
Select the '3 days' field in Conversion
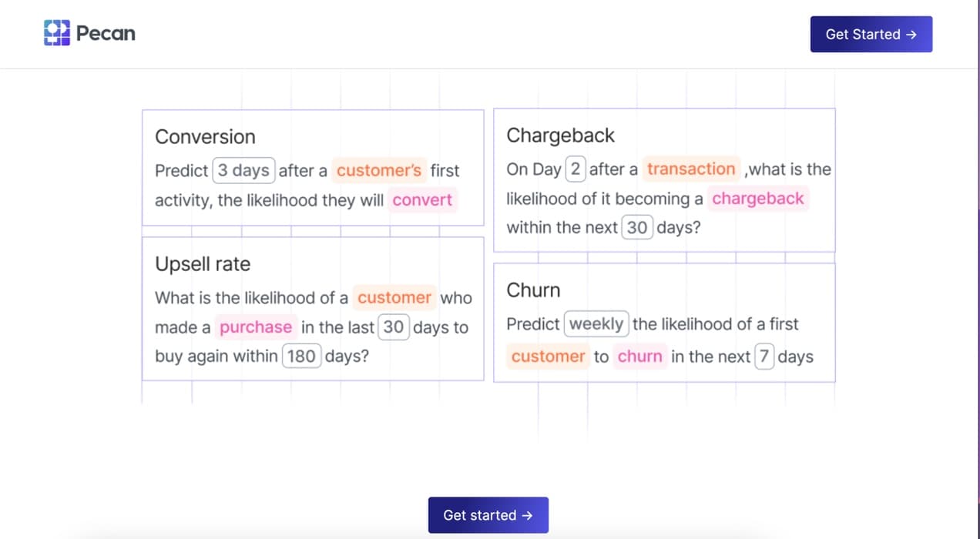pyautogui.click(x=243, y=170)
